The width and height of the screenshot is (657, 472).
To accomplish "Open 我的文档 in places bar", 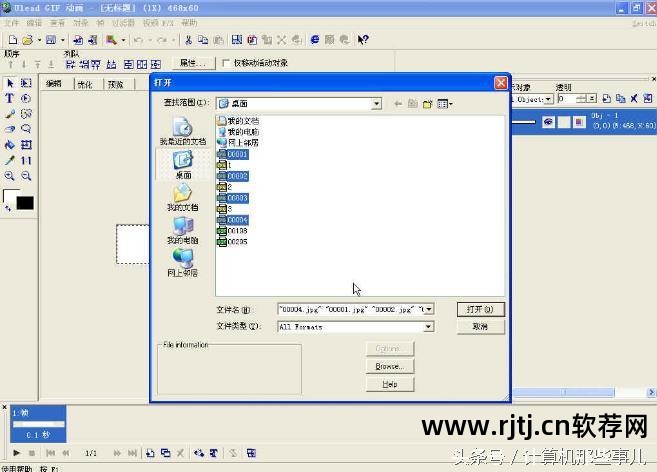I will click(x=183, y=198).
